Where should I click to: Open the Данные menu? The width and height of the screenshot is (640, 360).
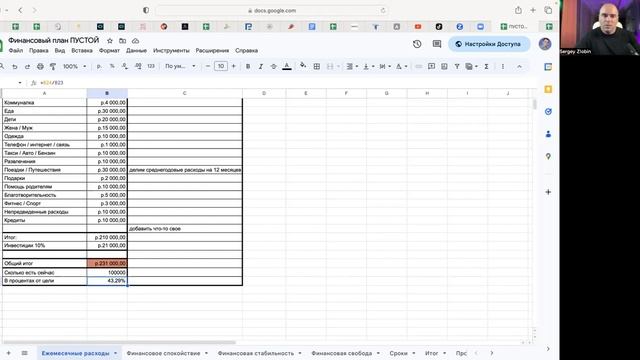click(x=136, y=51)
